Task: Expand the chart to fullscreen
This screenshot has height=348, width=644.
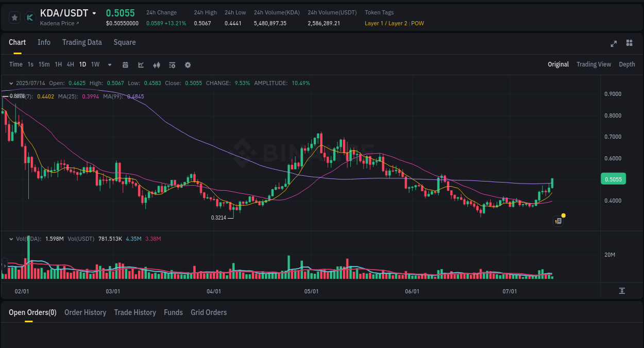Action: click(x=613, y=44)
